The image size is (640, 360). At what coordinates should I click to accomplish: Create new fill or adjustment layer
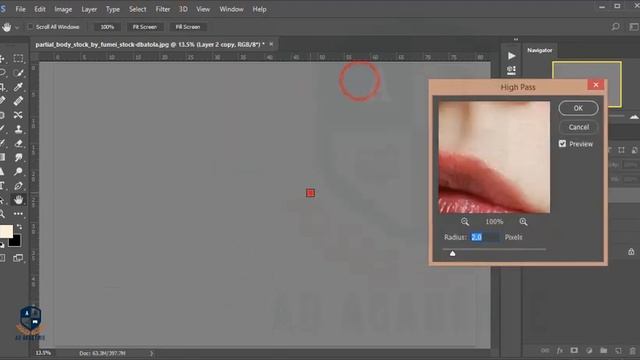pyautogui.click(x=589, y=351)
